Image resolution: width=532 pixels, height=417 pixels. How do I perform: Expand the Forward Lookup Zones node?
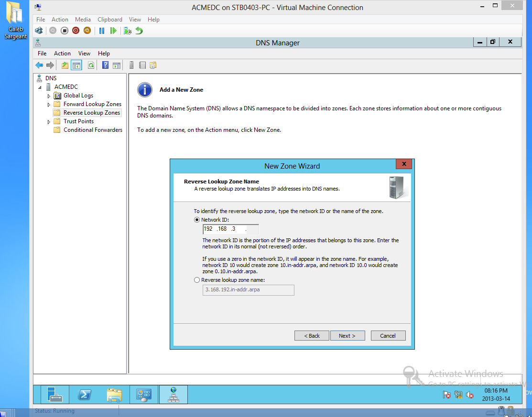point(49,105)
